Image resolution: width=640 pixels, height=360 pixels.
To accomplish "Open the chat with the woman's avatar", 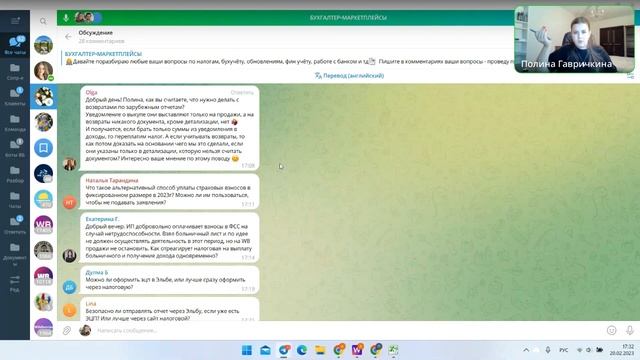I will tap(43, 71).
